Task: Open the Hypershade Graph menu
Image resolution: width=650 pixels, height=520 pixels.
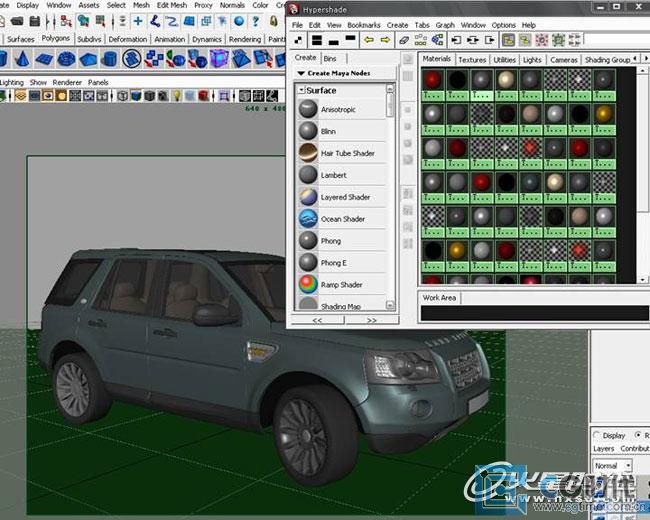Action: [445, 25]
